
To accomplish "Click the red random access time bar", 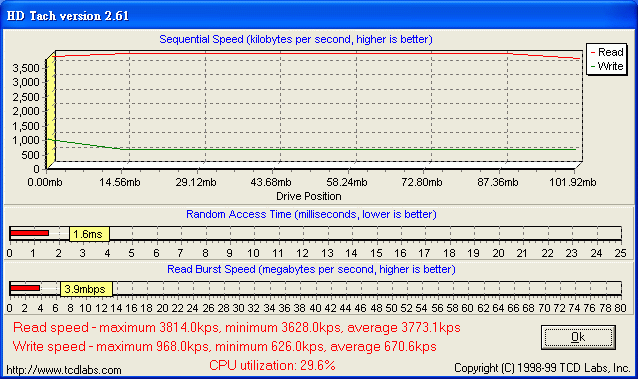I will pos(29,233).
